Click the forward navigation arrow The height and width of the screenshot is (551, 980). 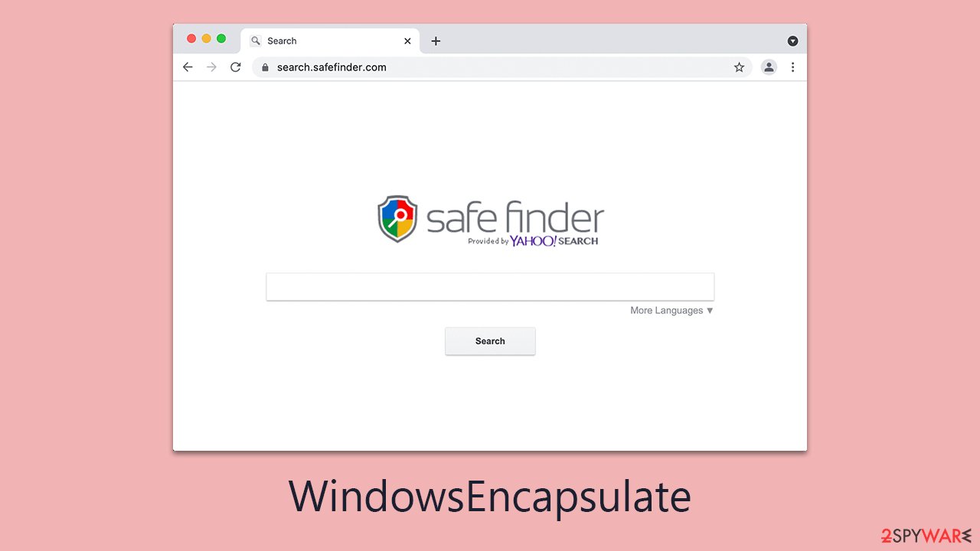coord(211,67)
